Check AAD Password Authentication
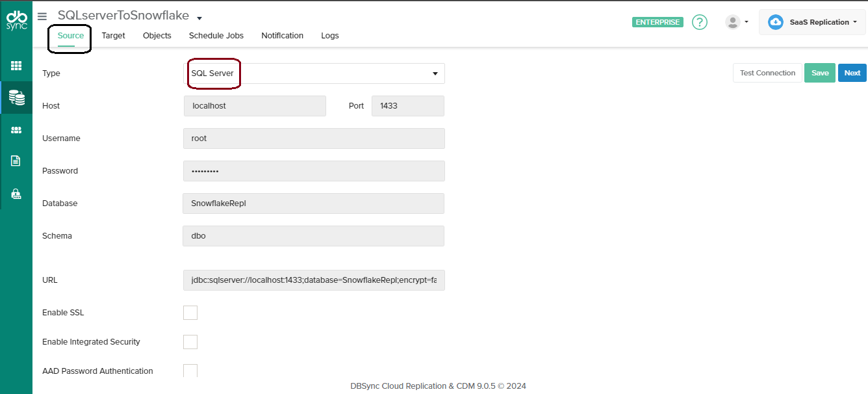The height and width of the screenshot is (394, 868). click(x=190, y=371)
